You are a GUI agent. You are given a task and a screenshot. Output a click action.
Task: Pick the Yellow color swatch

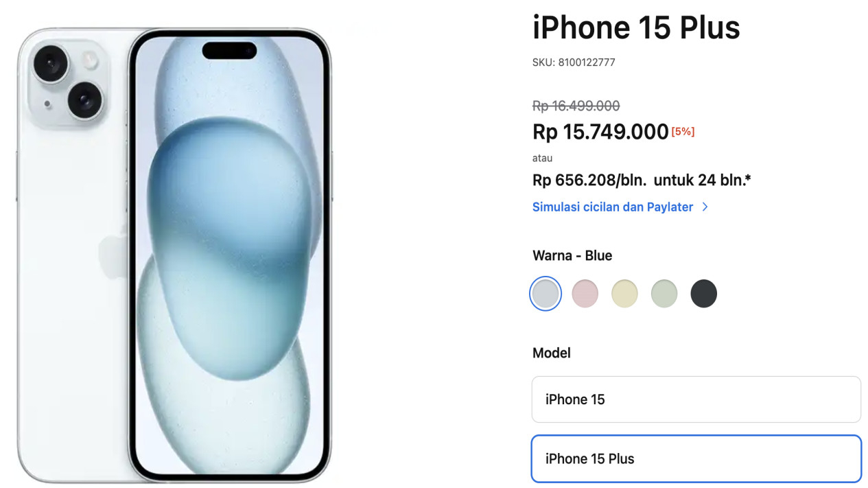pos(624,294)
